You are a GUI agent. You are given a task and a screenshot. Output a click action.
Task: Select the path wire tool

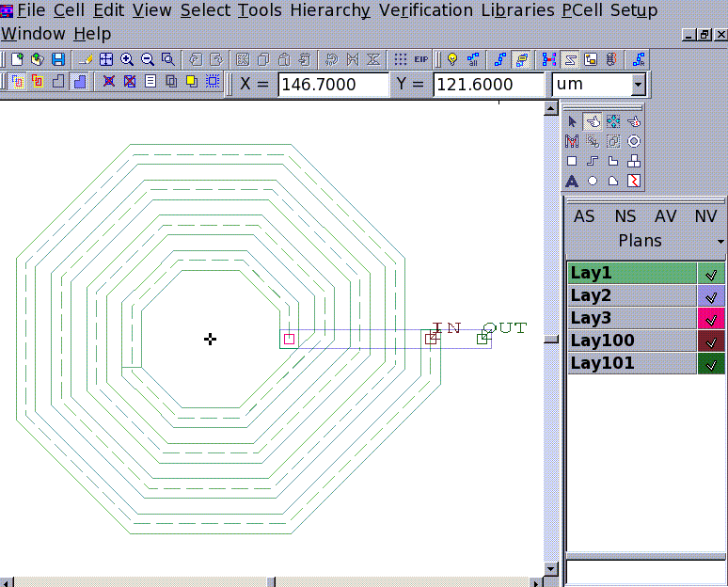tap(593, 161)
